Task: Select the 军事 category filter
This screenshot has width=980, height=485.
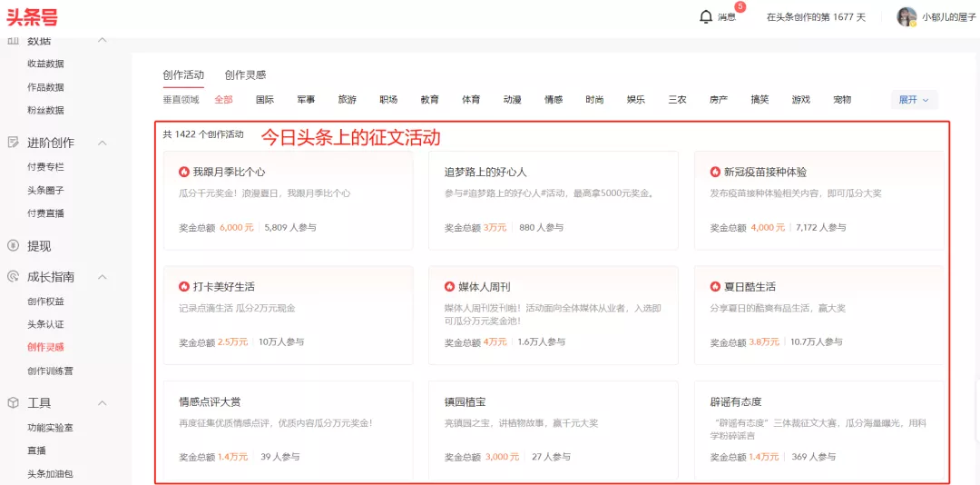Action: tap(306, 100)
